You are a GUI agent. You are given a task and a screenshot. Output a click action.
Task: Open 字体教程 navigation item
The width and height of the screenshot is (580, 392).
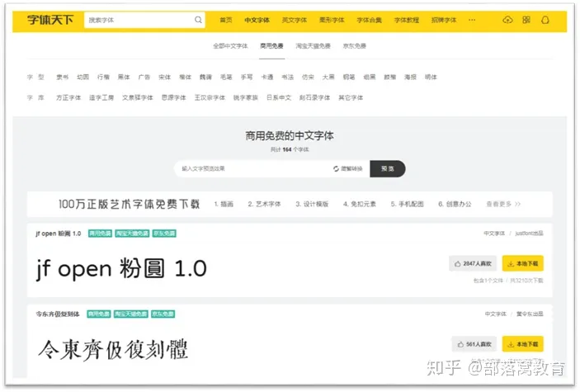tap(407, 20)
